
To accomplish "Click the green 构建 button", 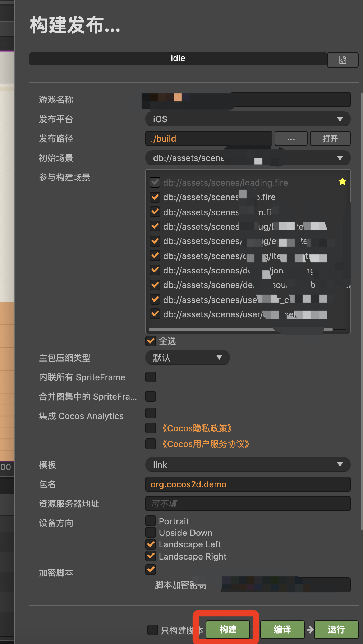I will (228, 630).
